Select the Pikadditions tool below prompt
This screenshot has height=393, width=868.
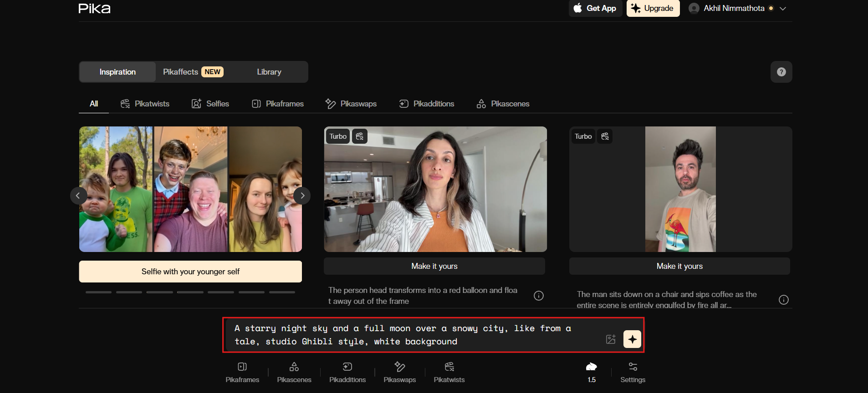pos(347,372)
